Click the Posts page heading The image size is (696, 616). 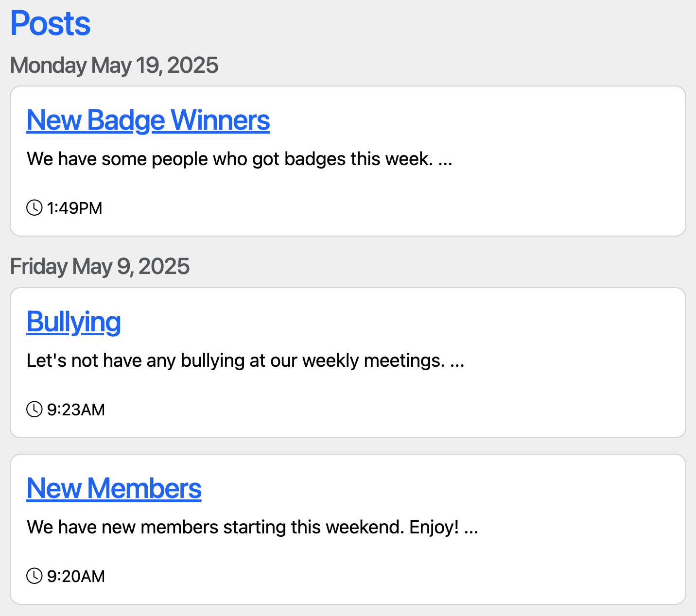[x=50, y=23]
